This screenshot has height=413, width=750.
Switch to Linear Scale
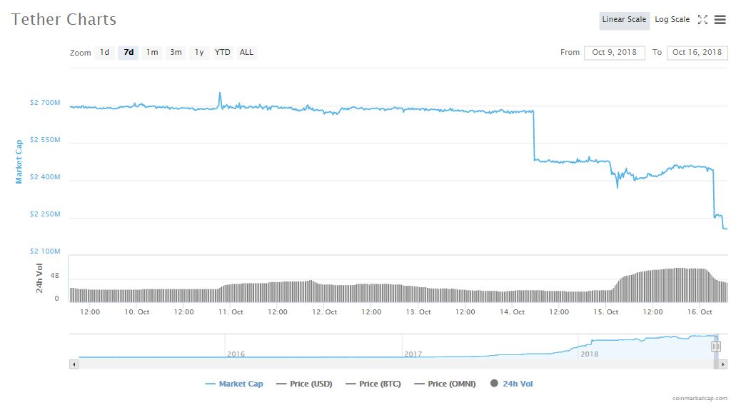624,20
